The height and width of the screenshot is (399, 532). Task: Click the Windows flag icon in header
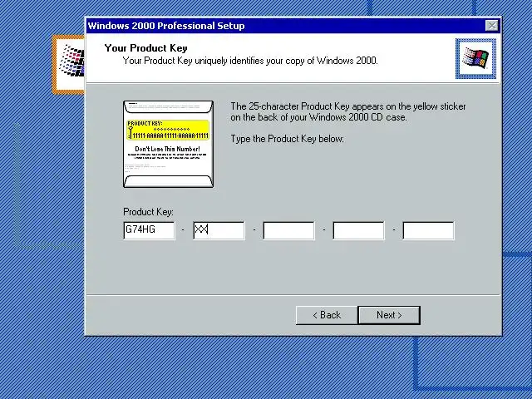click(475, 58)
